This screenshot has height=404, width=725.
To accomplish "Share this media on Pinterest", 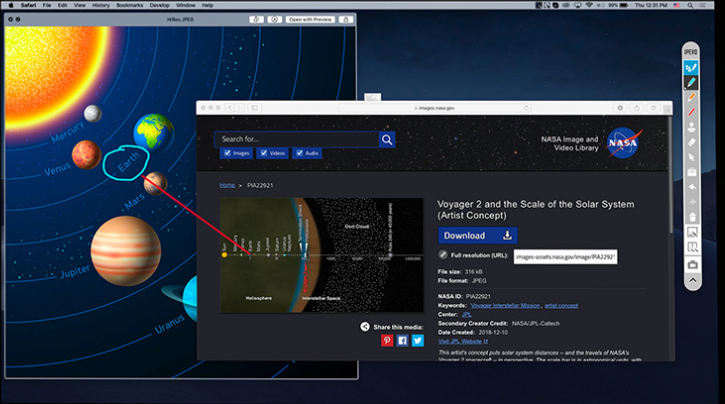I will pos(387,340).
